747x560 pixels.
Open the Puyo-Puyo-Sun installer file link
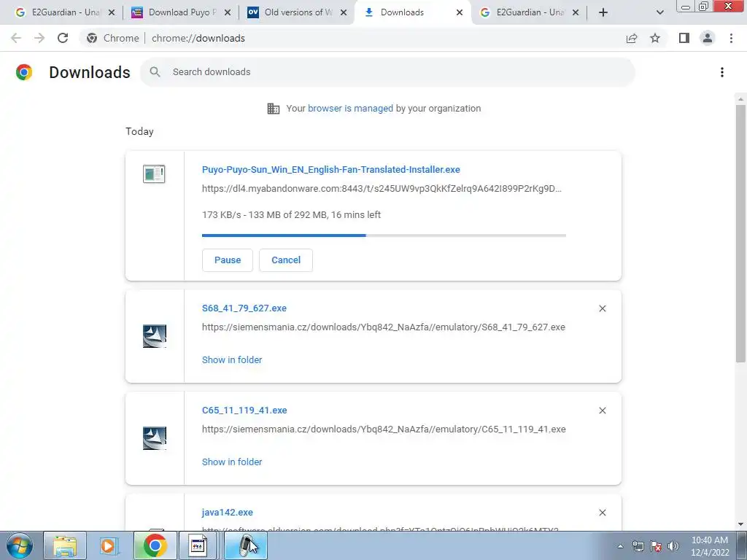331,169
